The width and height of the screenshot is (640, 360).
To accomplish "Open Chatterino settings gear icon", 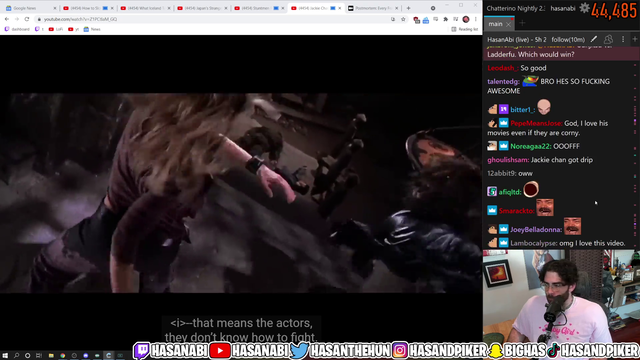I will (x=584, y=8).
